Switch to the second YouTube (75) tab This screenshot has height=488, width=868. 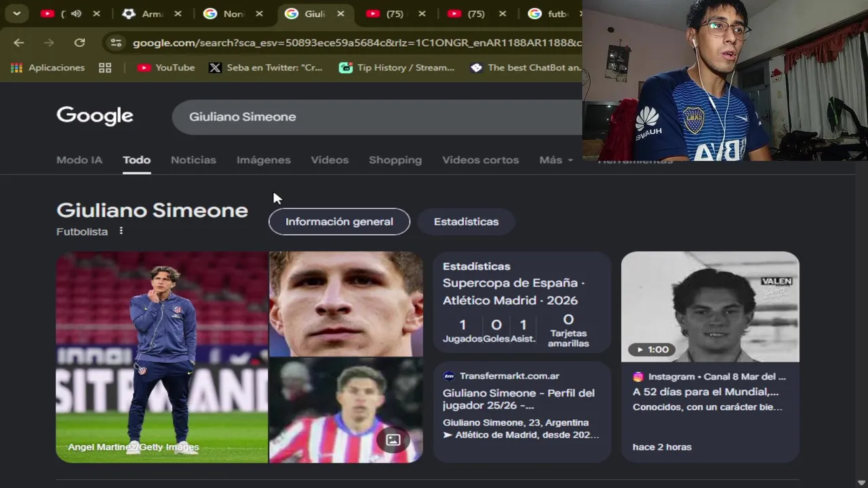[x=387, y=14]
